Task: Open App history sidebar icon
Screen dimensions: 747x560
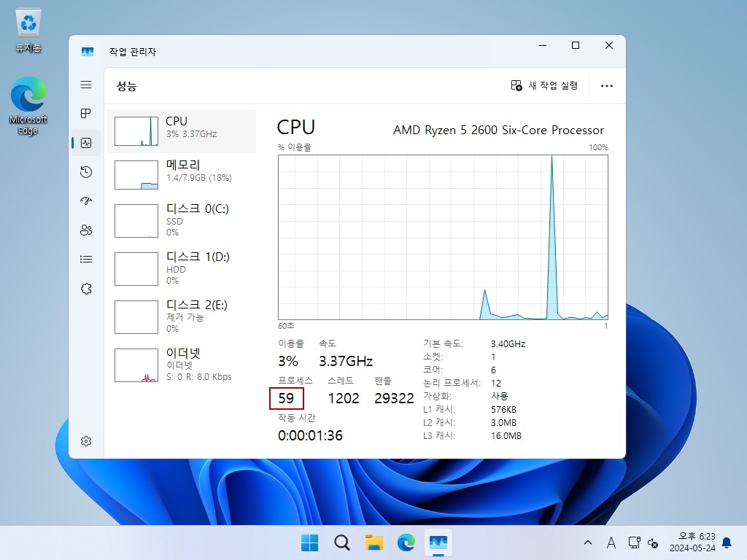Action: [86, 172]
